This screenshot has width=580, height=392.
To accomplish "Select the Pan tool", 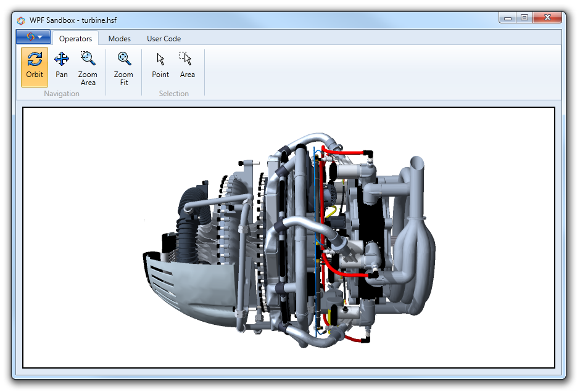I will pyautogui.click(x=62, y=67).
